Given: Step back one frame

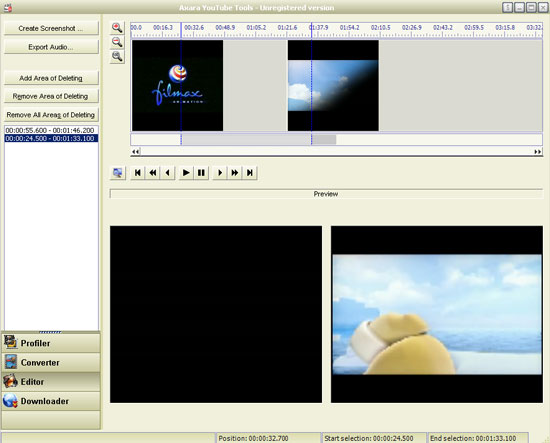Looking at the screenshot, I should pyautogui.click(x=168, y=173).
